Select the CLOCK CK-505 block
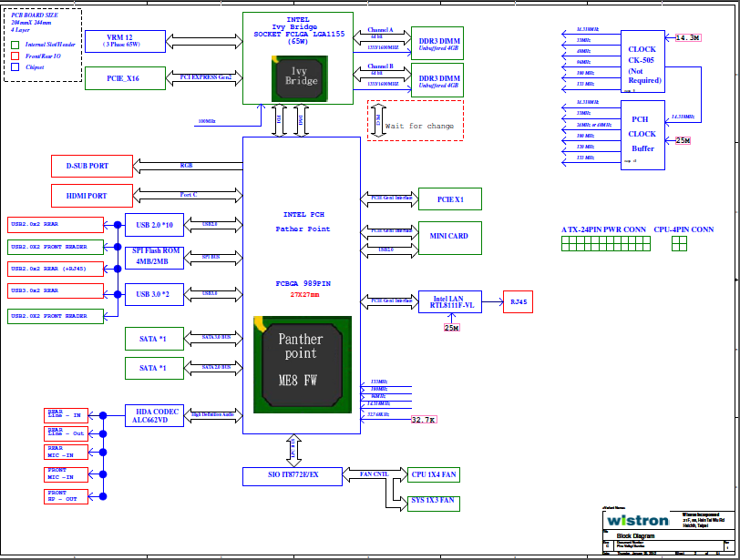Image resolution: width=740 pixels, height=560 pixels. click(643, 62)
